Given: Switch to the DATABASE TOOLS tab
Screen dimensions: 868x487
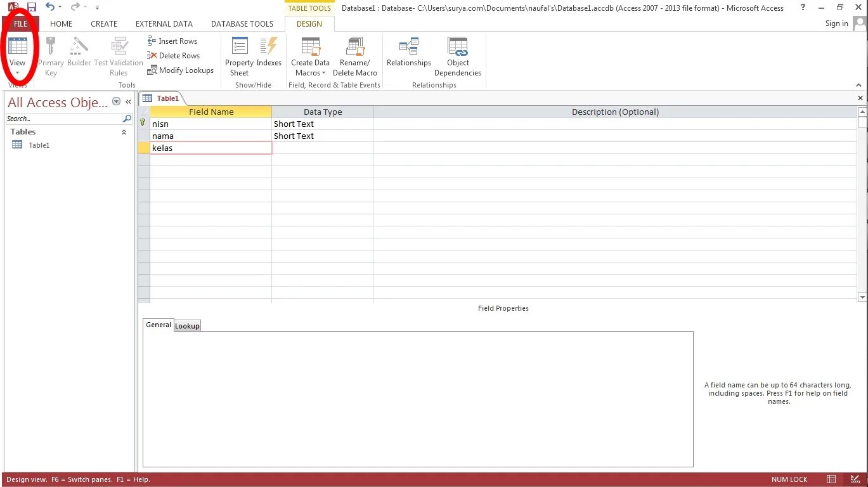Looking at the screenshot, I should 242,24.
